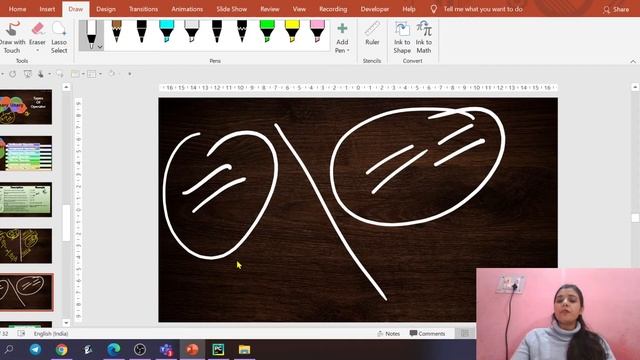The image size is (640, 360).
Task: Open the Slide Show tab
Action: coord(231,9)
